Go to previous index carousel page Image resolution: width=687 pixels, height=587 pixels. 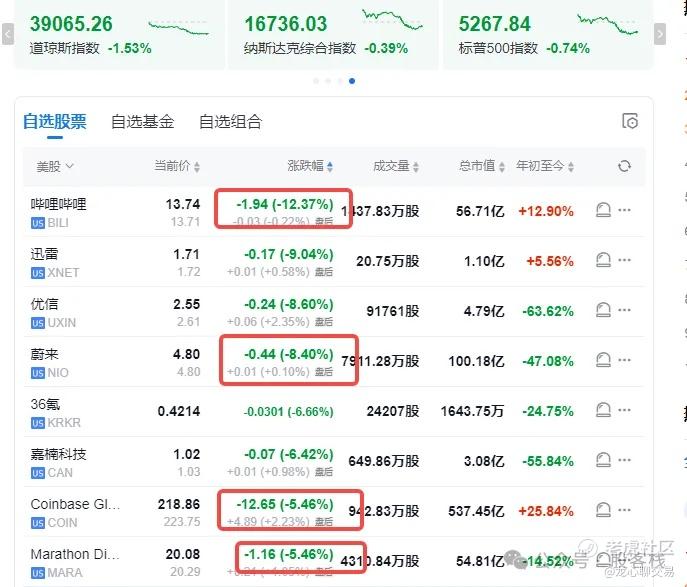tap(8, 34)
